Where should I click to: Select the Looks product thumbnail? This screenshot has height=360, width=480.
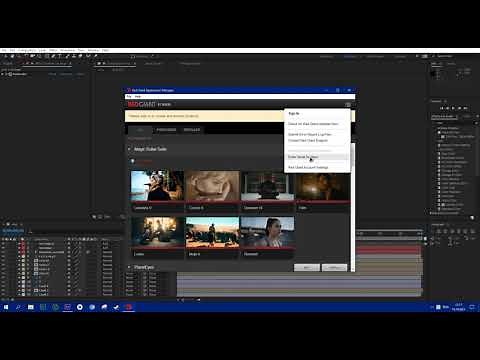[157, 237]
